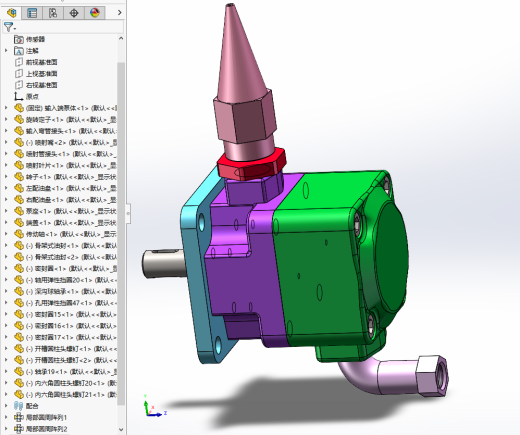
Task: Select the 注解 annotations folder icon
Action: (x=19, y=51)
